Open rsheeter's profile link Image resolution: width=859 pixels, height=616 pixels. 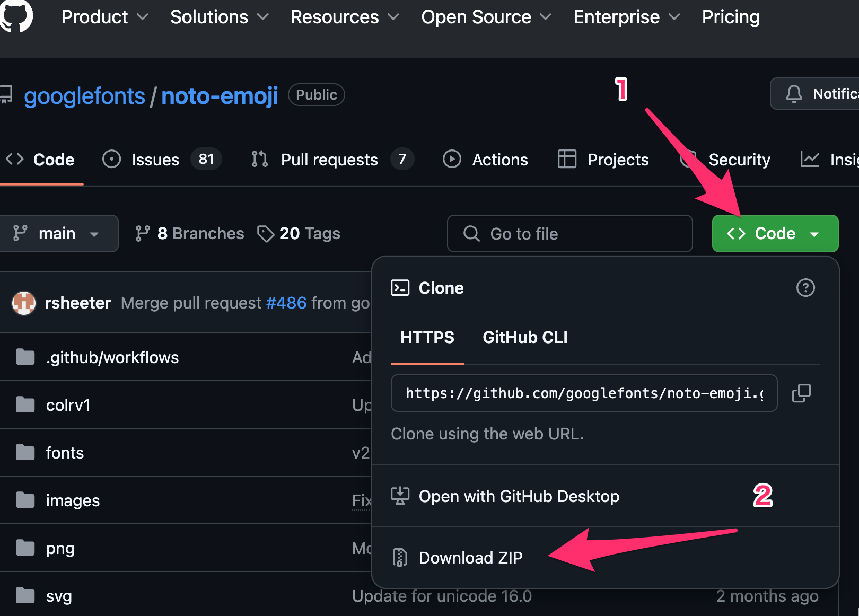point(78,303)
